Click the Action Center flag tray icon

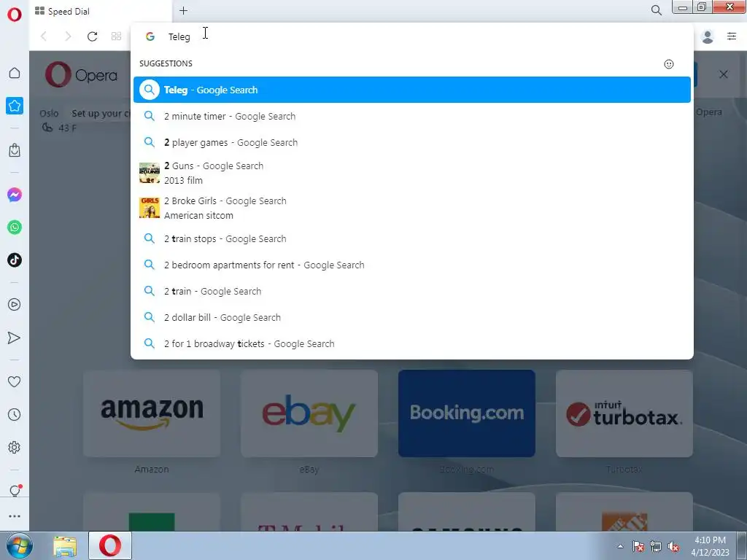(638, 547)
